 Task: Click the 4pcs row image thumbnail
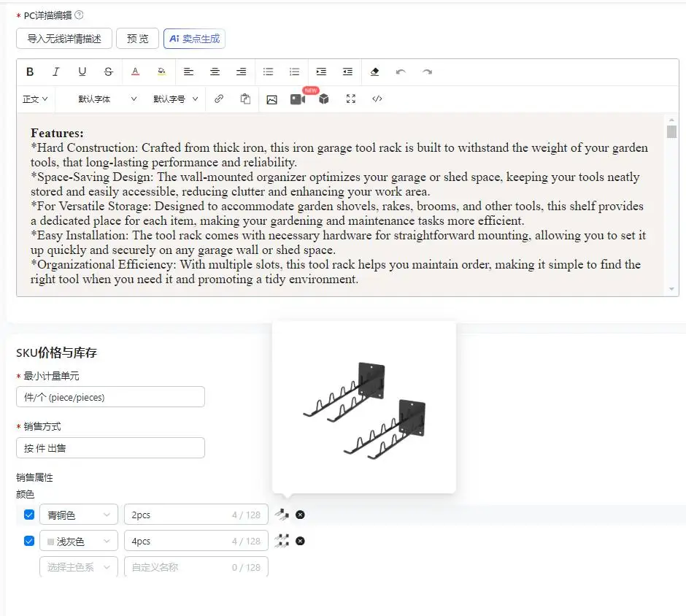(x=282, y=541)
